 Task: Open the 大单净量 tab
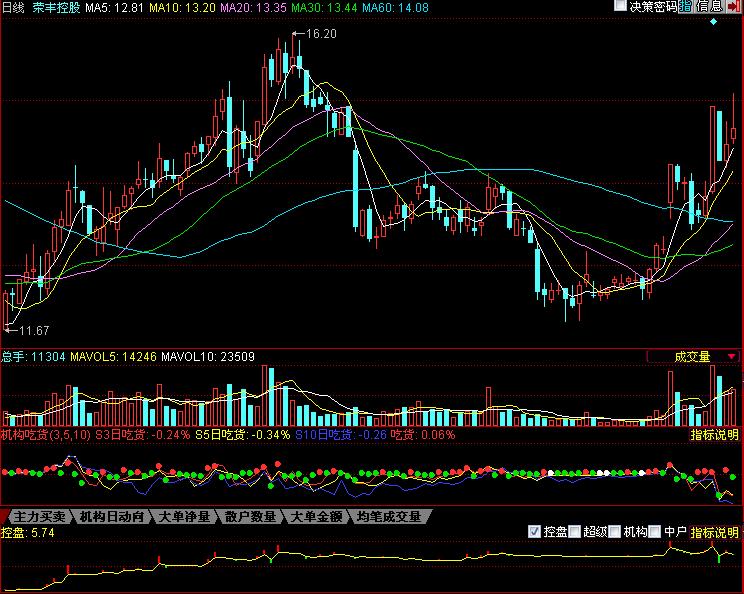(185, 517)
